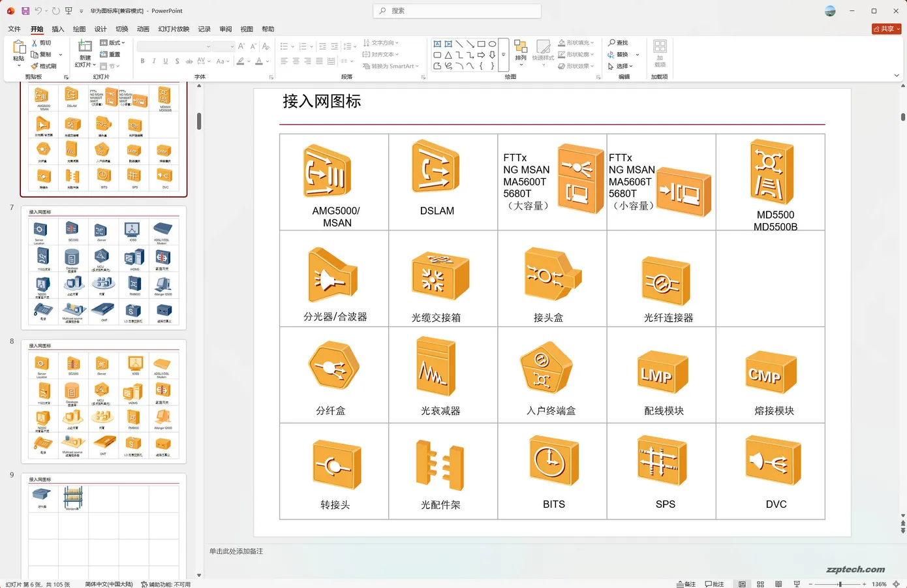The width and height of the screenshot is (907, 588).
Task: Select the ellipse shape in the gallery
Action: tap(492, 44)
